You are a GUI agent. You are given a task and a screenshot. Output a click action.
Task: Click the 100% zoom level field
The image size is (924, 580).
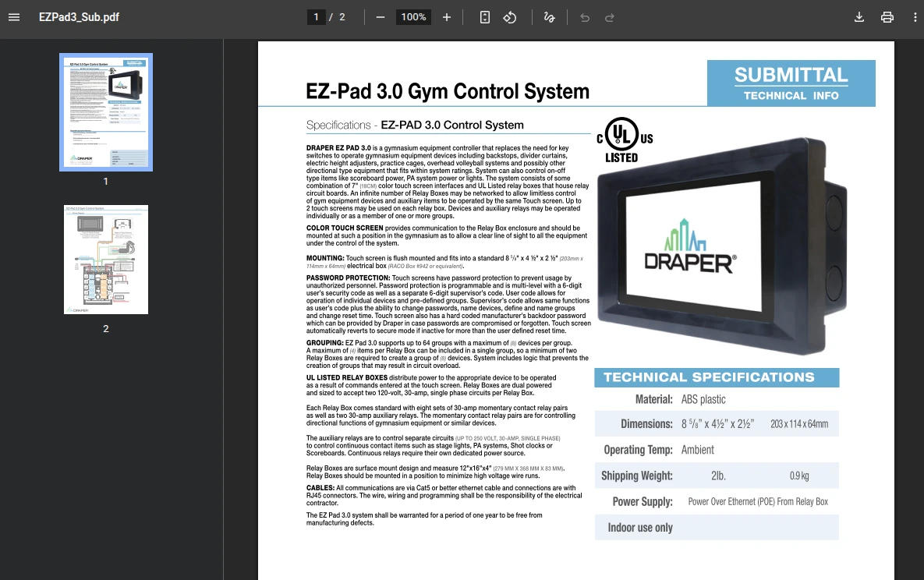[x=414, y=17]
